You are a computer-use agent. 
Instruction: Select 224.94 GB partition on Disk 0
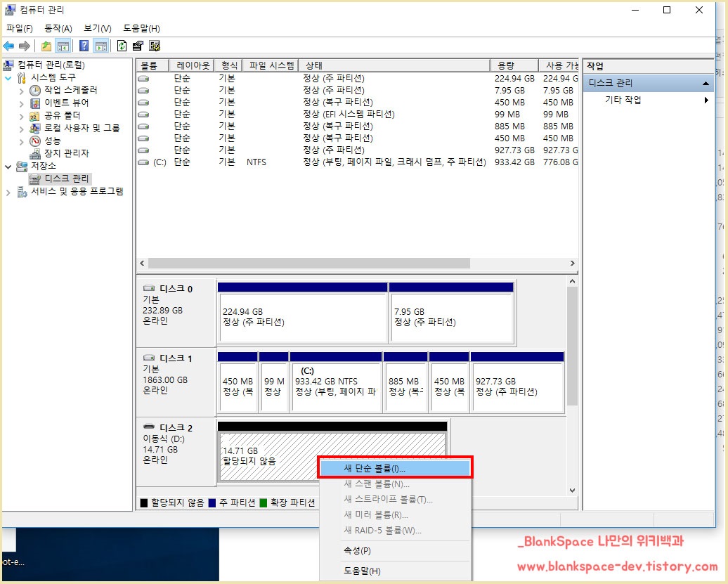302,313
